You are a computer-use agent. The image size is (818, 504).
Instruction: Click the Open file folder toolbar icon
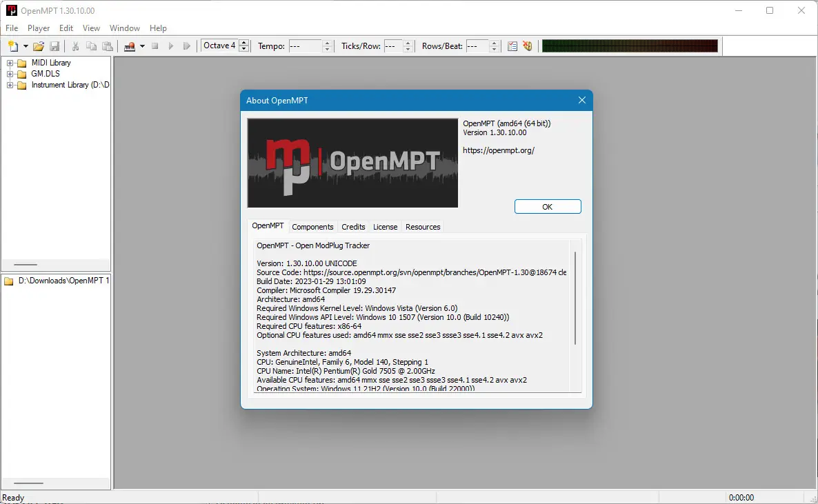click(38, 46)
